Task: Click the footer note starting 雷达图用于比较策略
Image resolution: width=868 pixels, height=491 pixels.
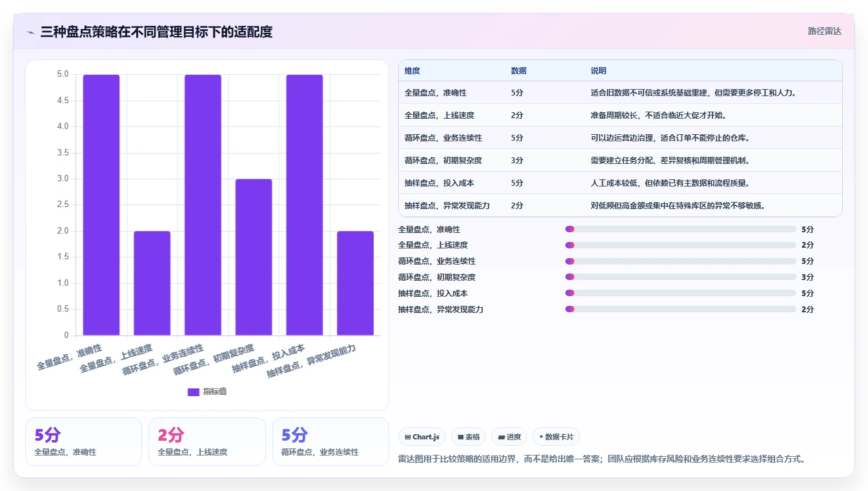Action: (602, 459)
